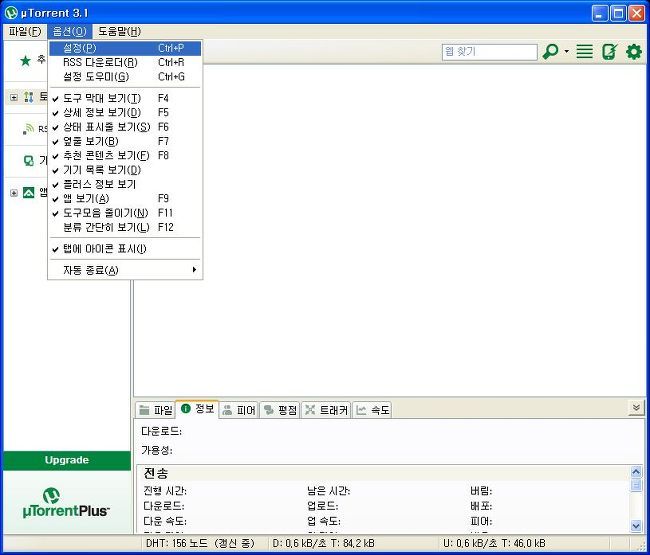Click the remote device toolbar icon
This screenshot has width=650, height=555.
[x=609, y=52]
